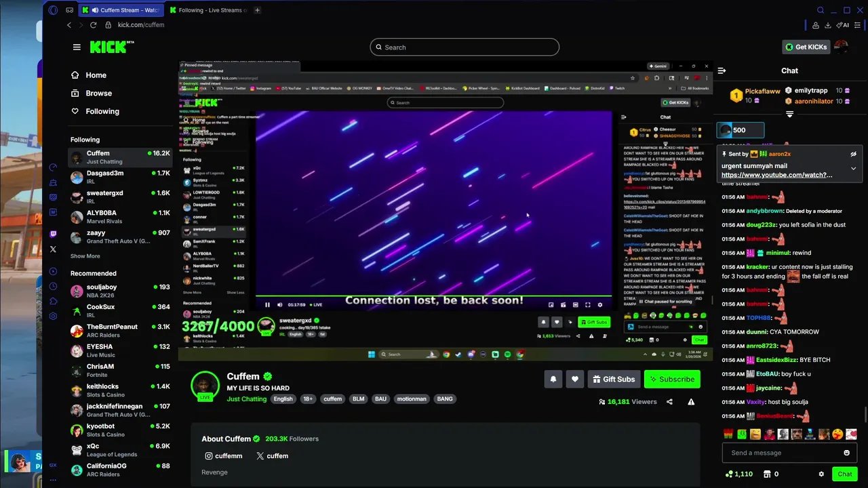
Task: Open chat settings gear icon
Action: [821, 474]
